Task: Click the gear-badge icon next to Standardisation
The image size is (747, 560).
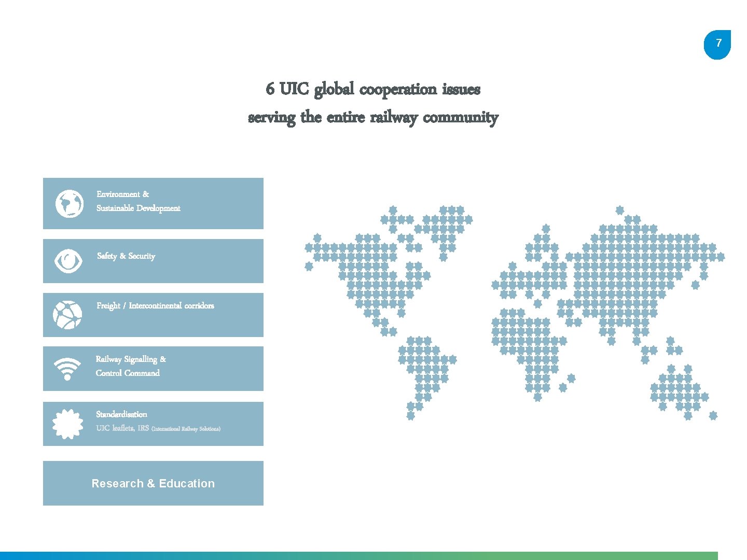Action: (67, 424)
